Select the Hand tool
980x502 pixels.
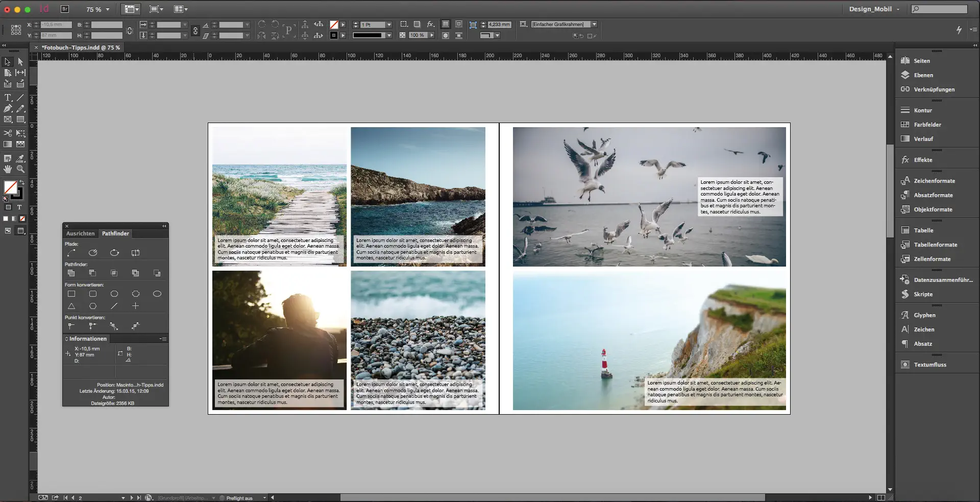(x=7, y=169)
